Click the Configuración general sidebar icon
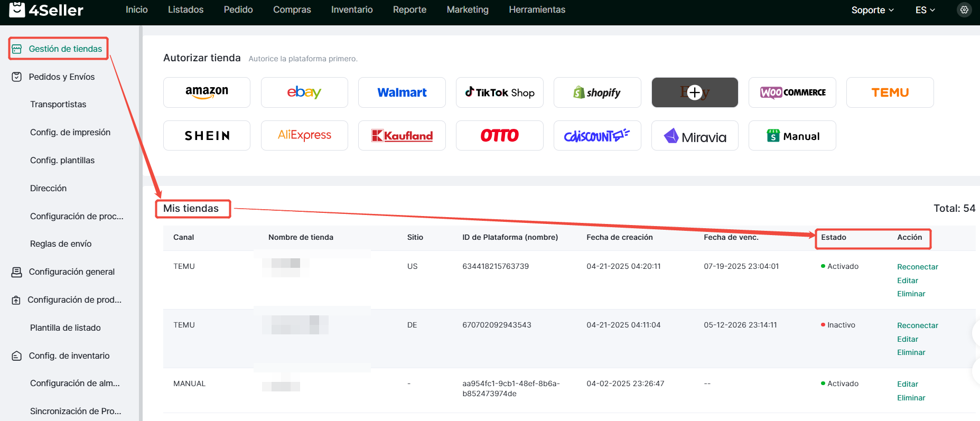Image resolution: width=980 pixels, height=421 pixels. pyautogui.click(x=17, y=272)
